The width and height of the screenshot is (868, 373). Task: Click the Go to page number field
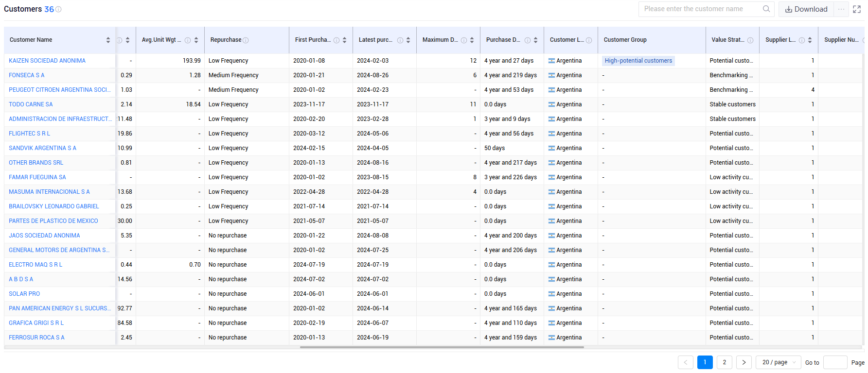(x=835, y=362)
